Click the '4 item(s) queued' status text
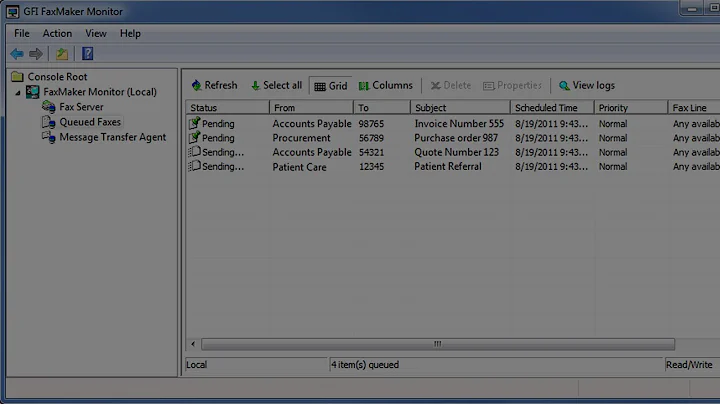720x404 pixels. tap(365, 365)
